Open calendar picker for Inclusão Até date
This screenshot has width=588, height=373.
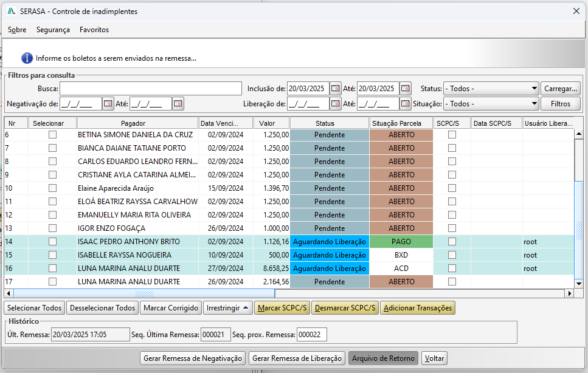click(406, 89)
